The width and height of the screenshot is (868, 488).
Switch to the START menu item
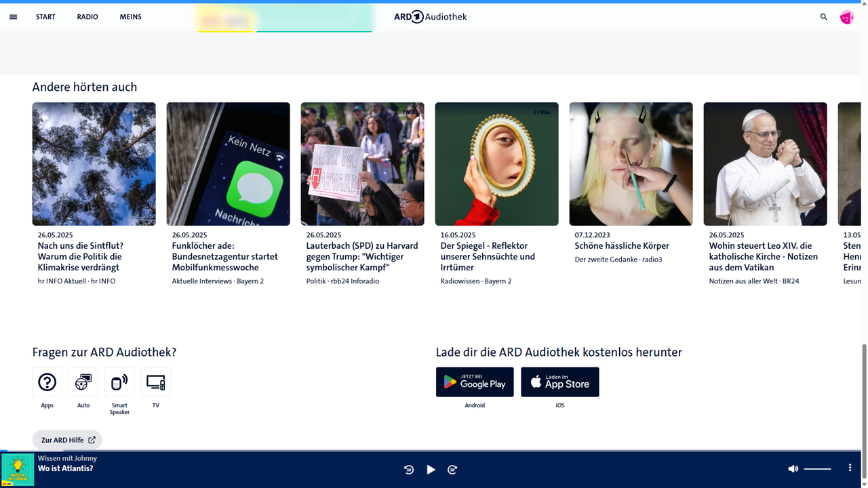point(45,17)
